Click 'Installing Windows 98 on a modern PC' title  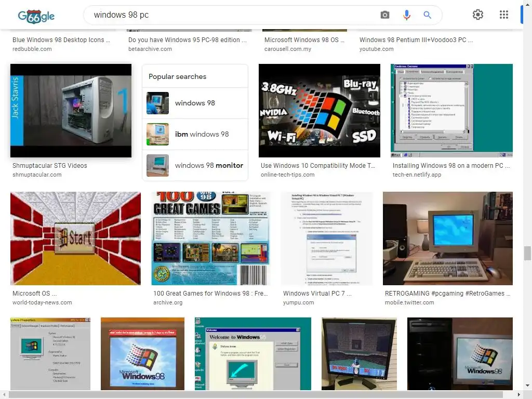coord(451,166)
